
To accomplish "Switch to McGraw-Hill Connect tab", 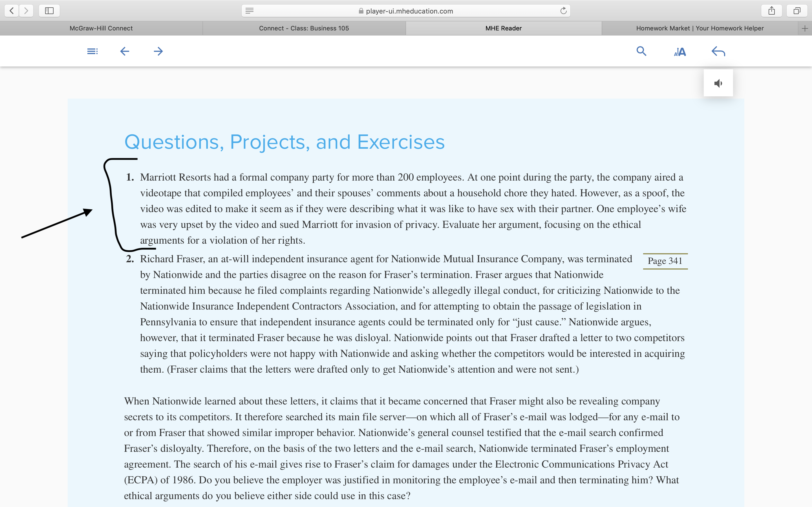I will (x=101, y=28).
